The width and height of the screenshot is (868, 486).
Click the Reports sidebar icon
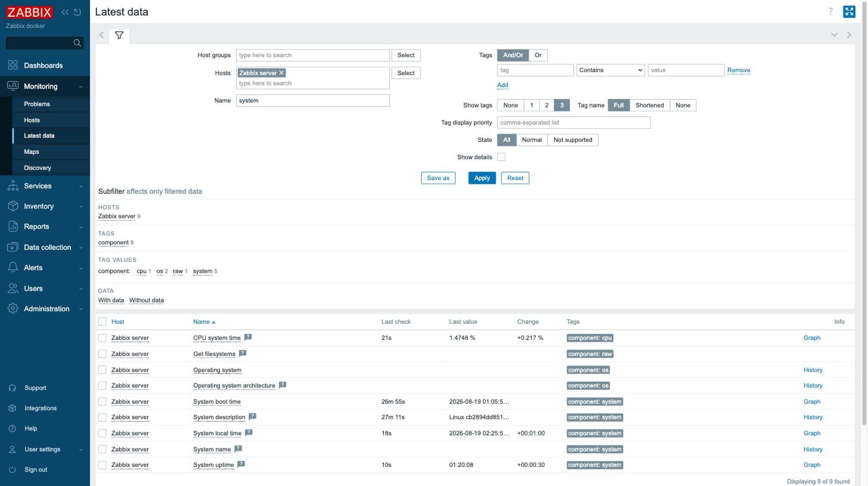pos(13,227)
